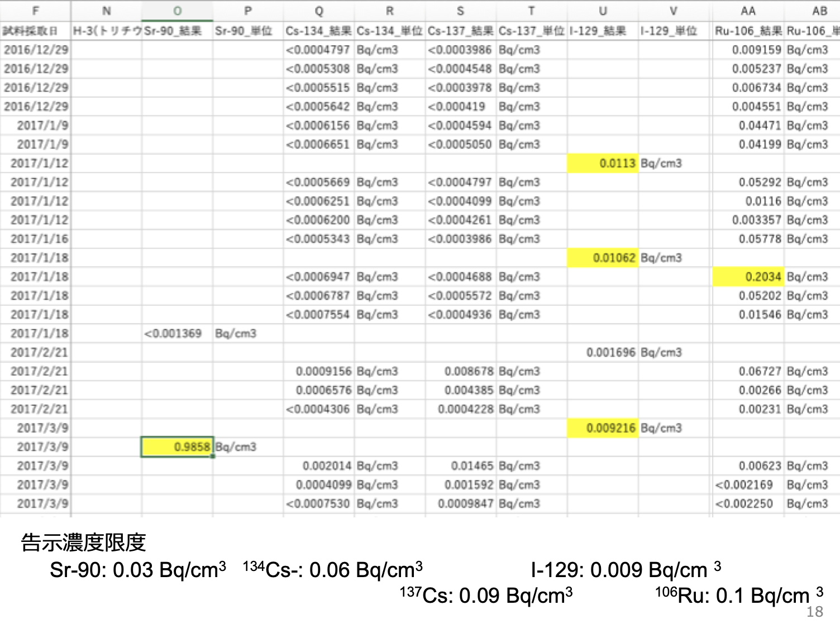Select column Q header
This screenshot has height=629, width=840.
pos(319,11)
